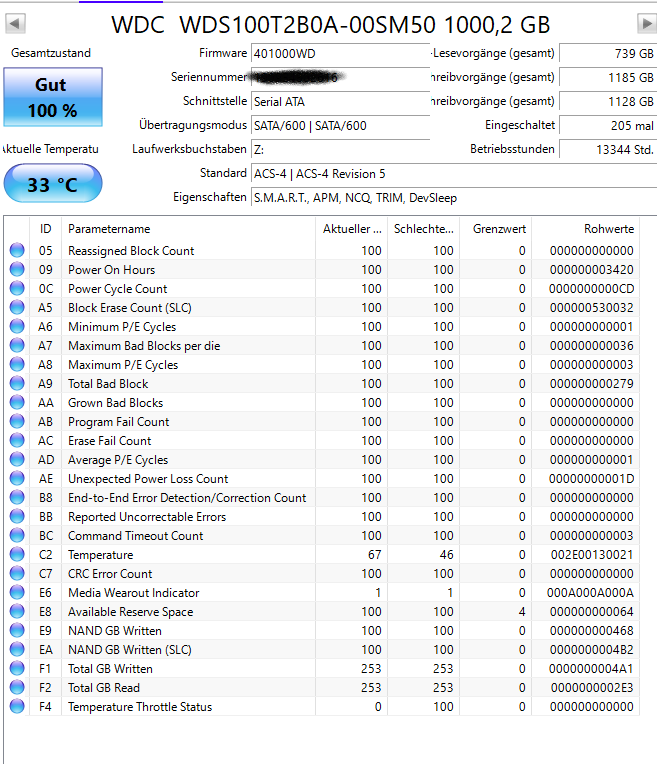
Task: Select the Betriebsstunden value 13344 Std.
Action: pyautogui.click(x=608, y=150)
